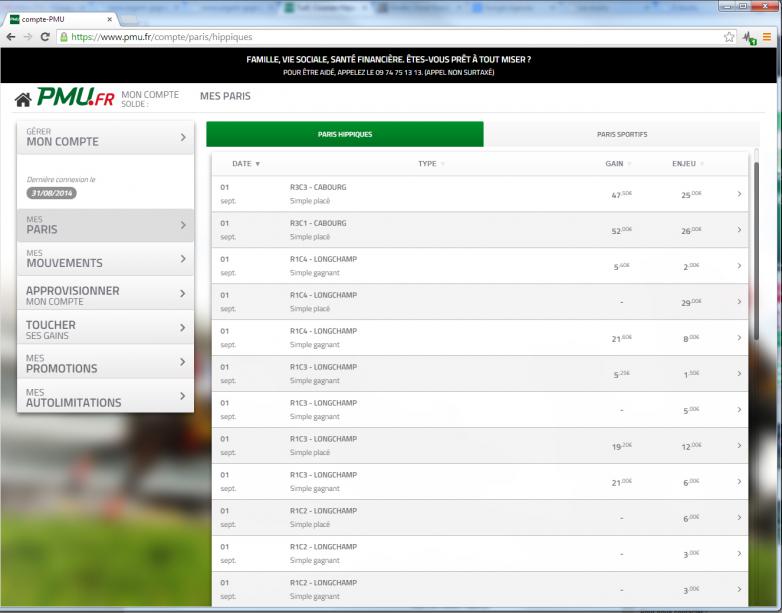The width and height of the screenshot is (782, 613).
Task: Open Toucher Ses Gains item
Action: [105, 328]
